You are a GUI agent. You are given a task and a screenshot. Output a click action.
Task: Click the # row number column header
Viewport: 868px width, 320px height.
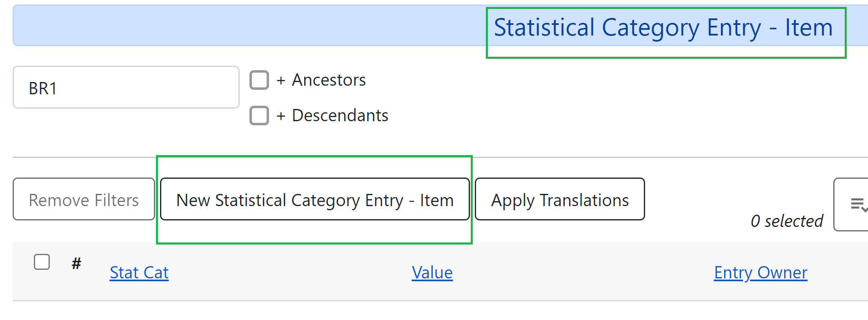click(x=76, y=263)
